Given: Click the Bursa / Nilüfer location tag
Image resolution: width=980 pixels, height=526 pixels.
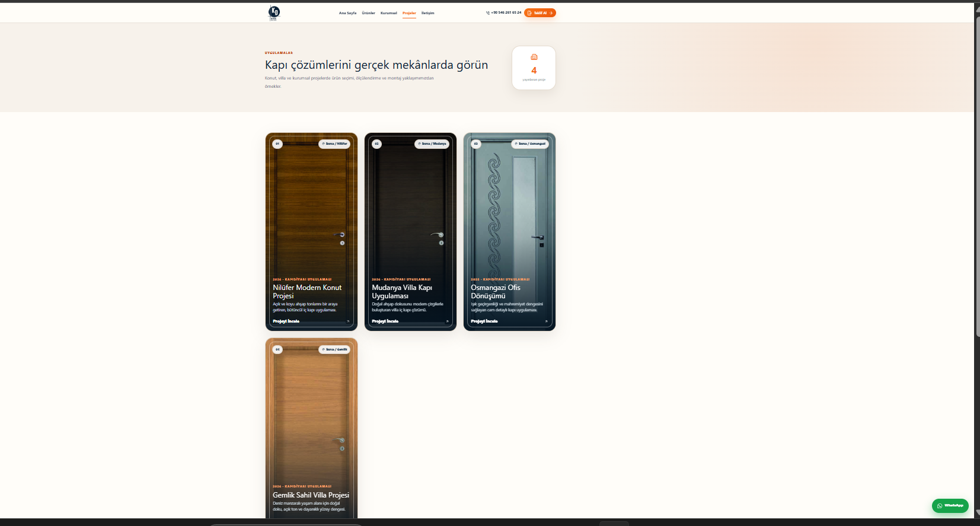Looking at the screenshot, I should coord(335,144).
